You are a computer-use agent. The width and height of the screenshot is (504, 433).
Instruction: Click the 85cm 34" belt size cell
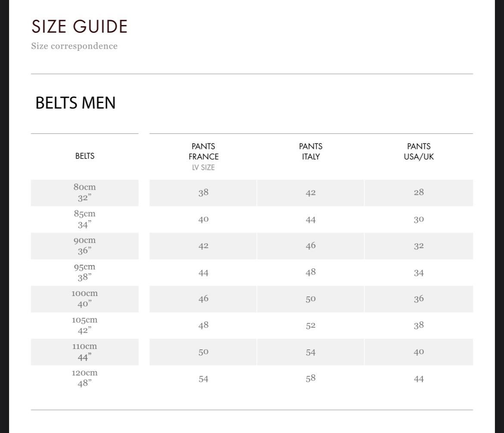85,219
